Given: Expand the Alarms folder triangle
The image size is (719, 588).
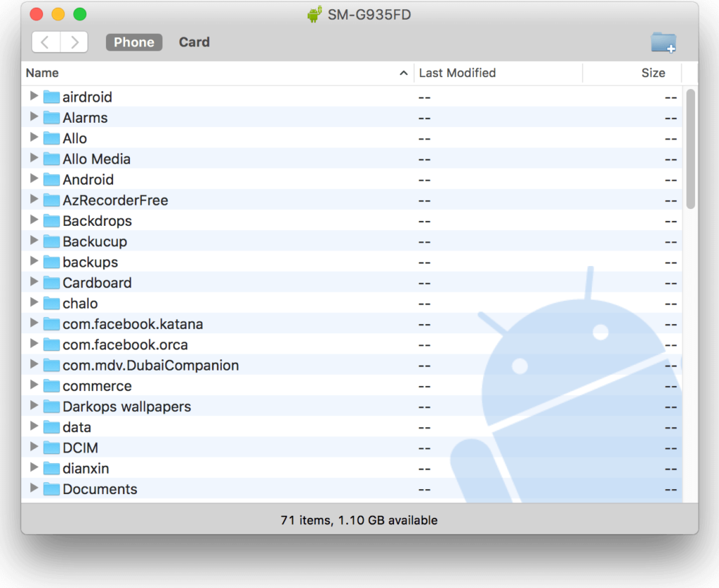Looking at the screenshot, I should pyautogui.click(x=34, y=116).
